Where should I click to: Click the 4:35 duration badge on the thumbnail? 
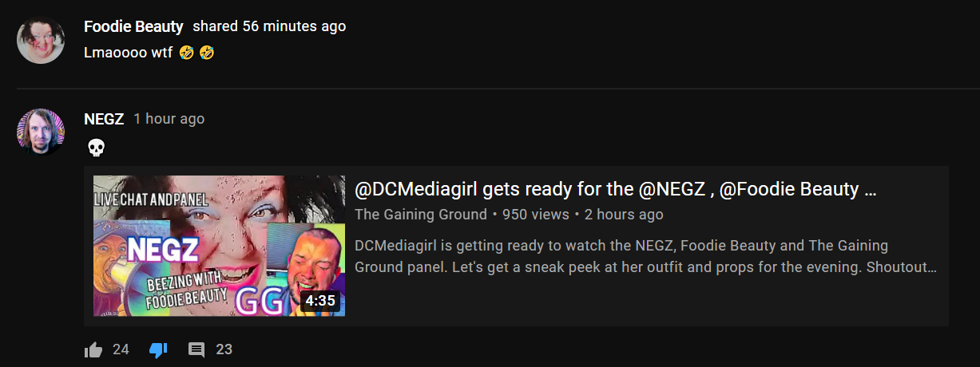319,301
